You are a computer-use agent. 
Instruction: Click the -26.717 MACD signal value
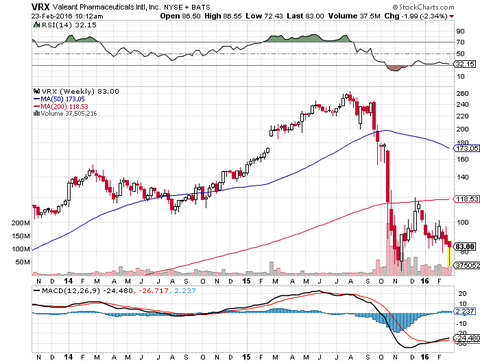coord(153,291)
